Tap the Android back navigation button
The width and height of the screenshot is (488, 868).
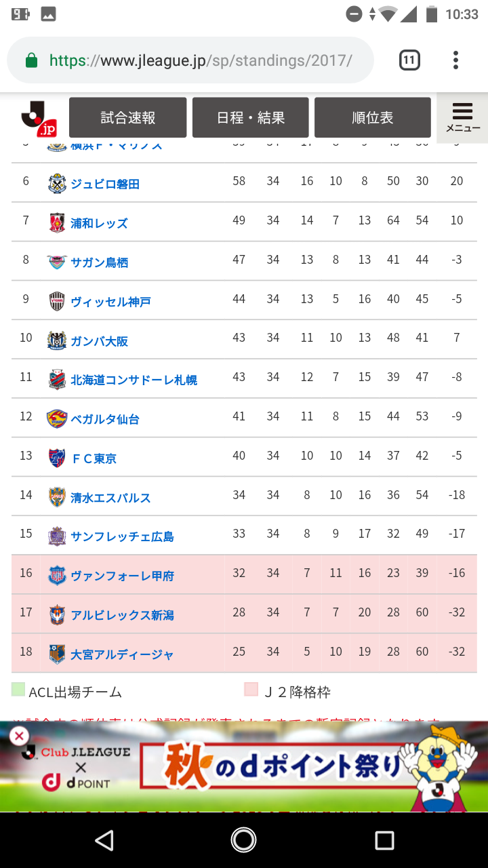point(104,840)
